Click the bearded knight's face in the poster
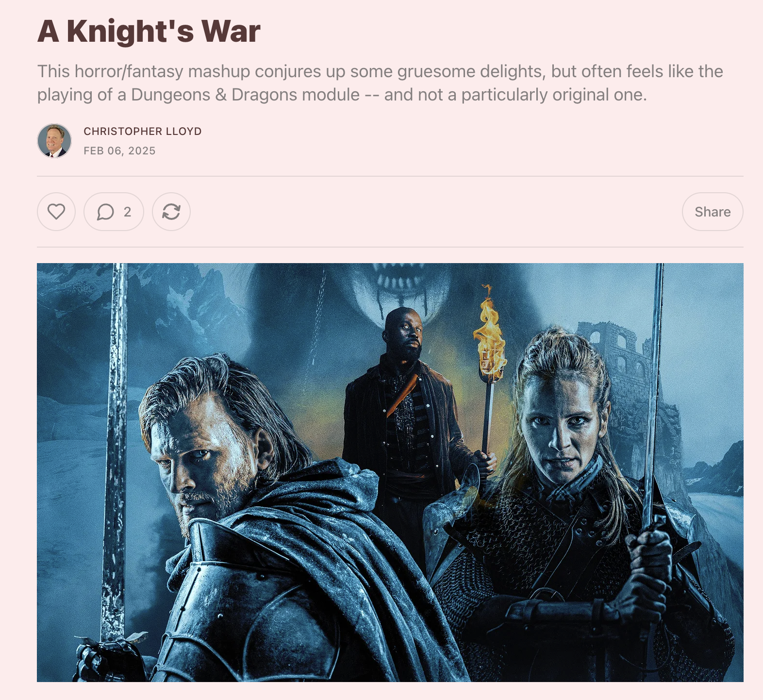763x700 pixels. [204, 456]
